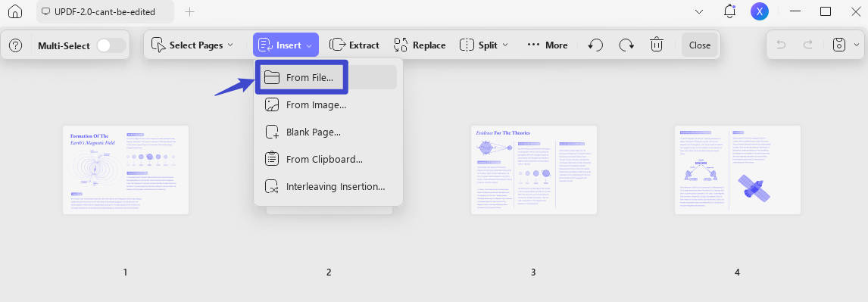Redo the last action

tap(808, 45)
